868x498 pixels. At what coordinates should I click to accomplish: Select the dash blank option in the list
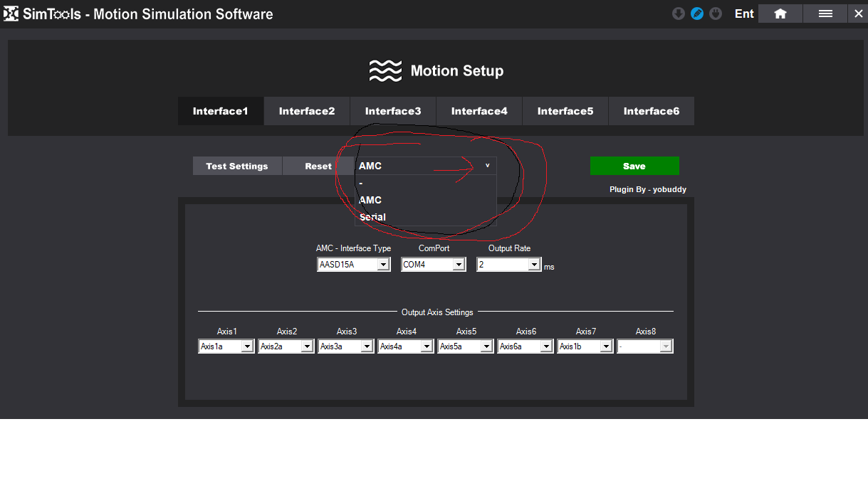pos(426,183)
